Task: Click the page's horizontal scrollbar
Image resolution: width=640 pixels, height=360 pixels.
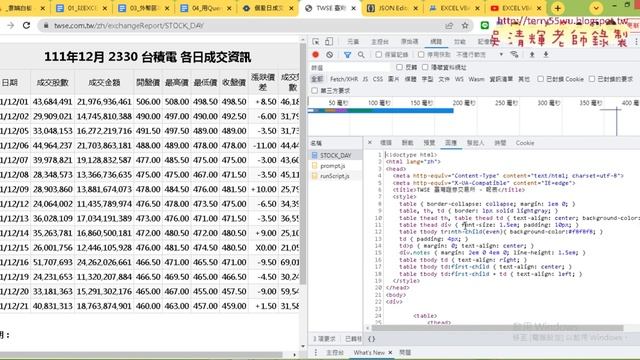Action: (x=141, y=355)
